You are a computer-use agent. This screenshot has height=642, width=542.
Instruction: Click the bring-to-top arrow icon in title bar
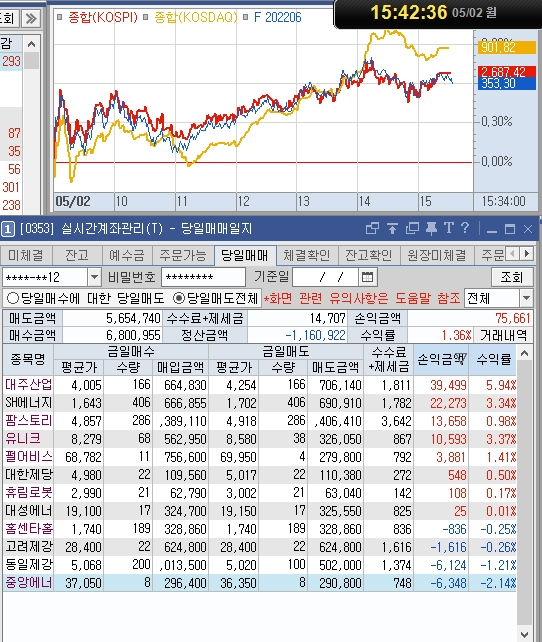pos(392,228)
